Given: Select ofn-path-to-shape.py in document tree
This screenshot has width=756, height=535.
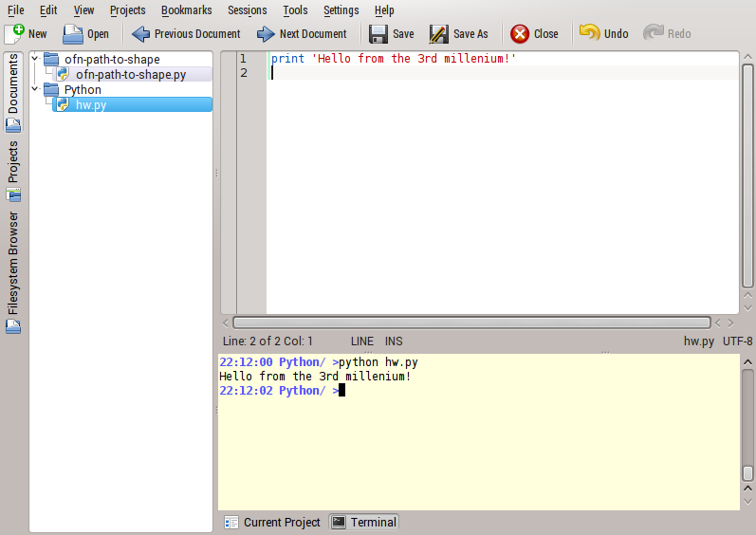Looking at the screenshot, I should tap(131, 74).
